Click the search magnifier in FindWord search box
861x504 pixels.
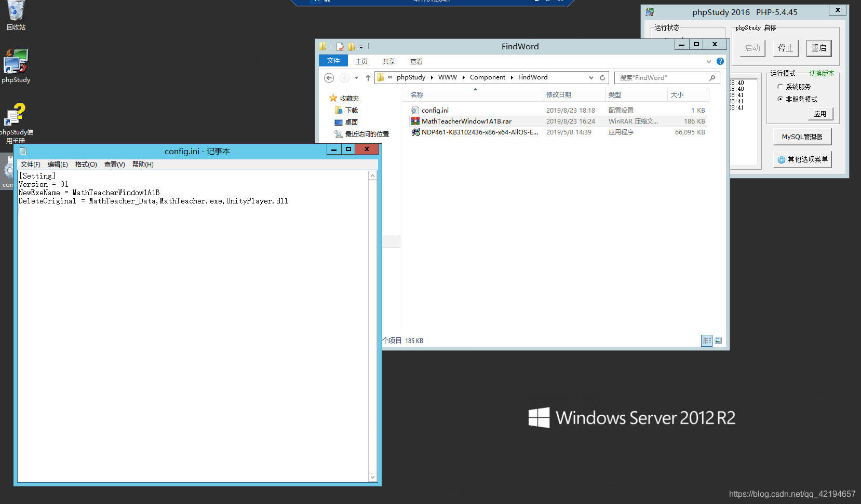[x=712, y=78]
